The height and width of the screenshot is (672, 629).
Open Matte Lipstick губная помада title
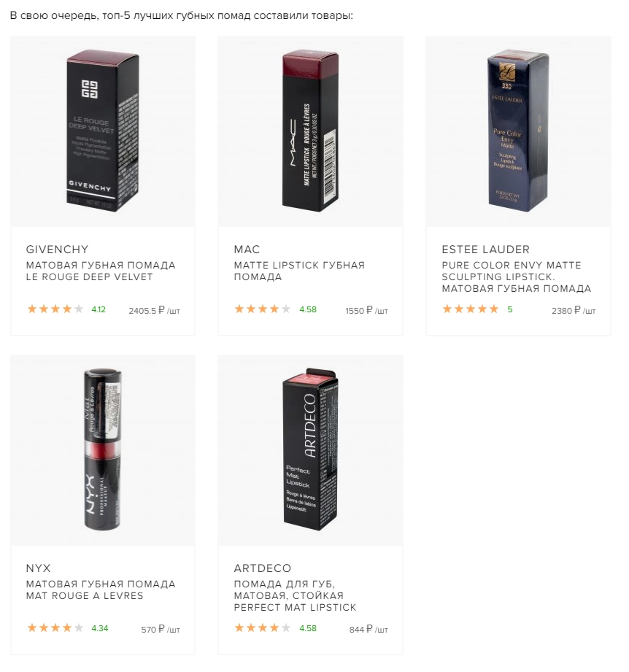[299, 271]
